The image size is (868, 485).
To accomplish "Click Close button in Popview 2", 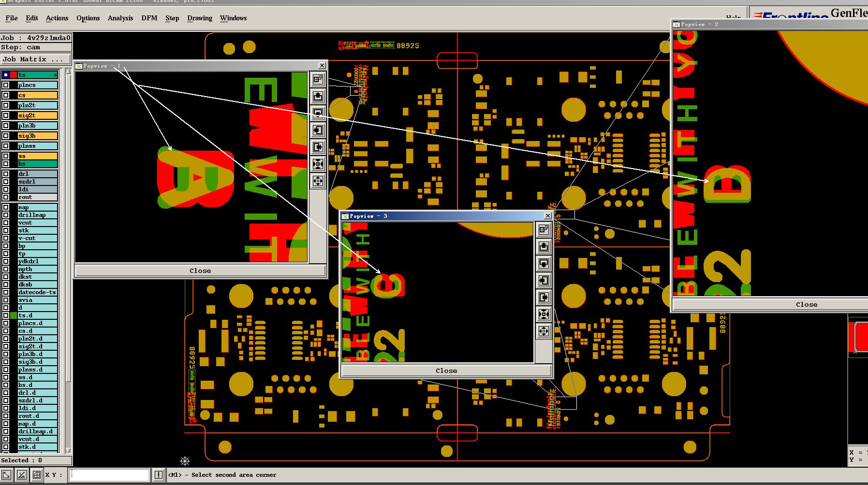I will click(806, 305).
